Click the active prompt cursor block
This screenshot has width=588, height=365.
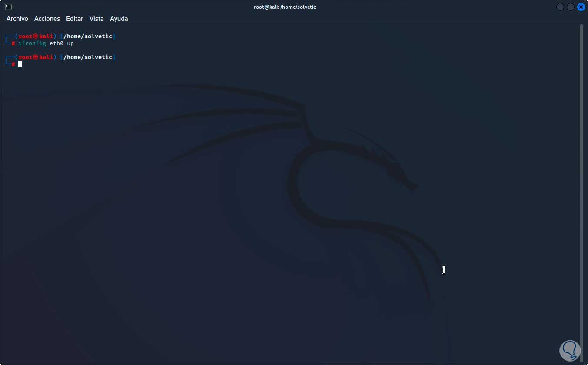20,64
